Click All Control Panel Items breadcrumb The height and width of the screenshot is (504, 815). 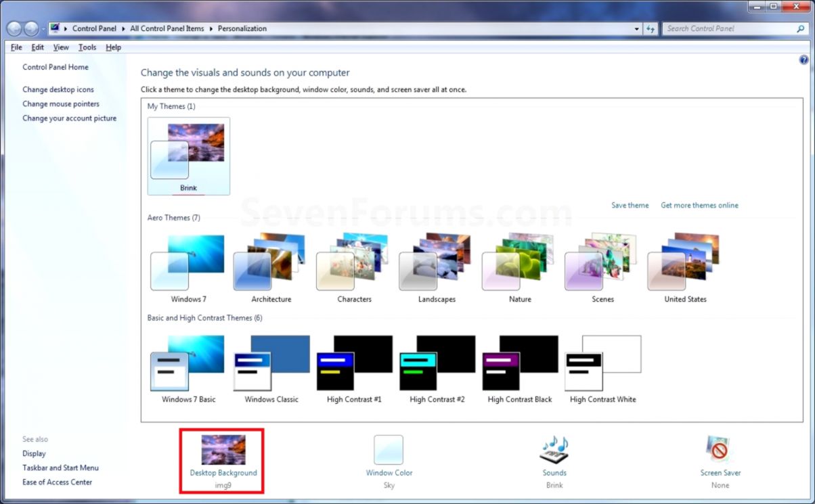167,29
